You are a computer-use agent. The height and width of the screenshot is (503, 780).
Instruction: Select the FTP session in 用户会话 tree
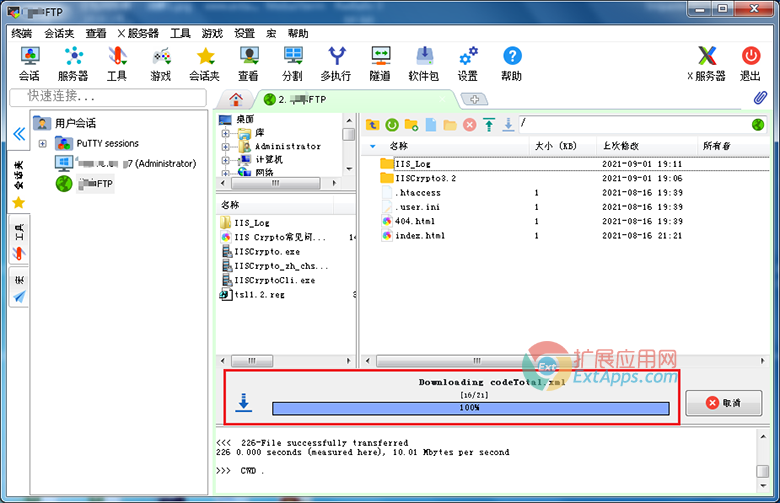click(x=85, y=184)
